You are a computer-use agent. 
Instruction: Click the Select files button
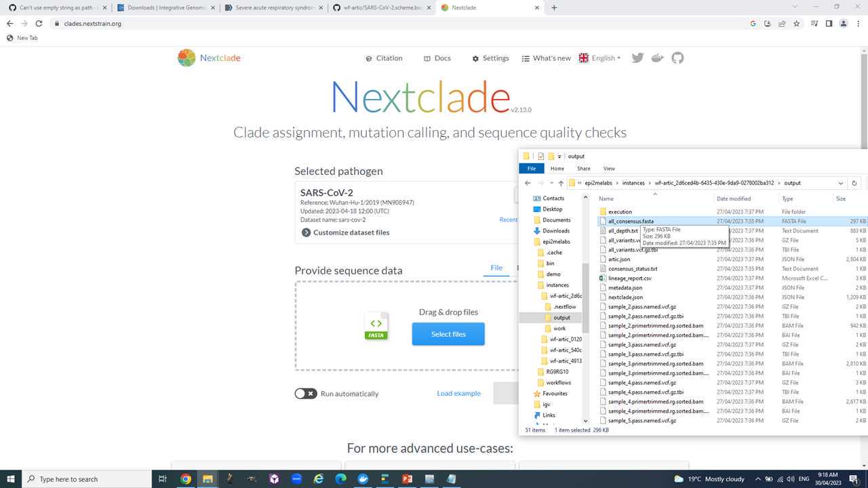pos(448,334)
